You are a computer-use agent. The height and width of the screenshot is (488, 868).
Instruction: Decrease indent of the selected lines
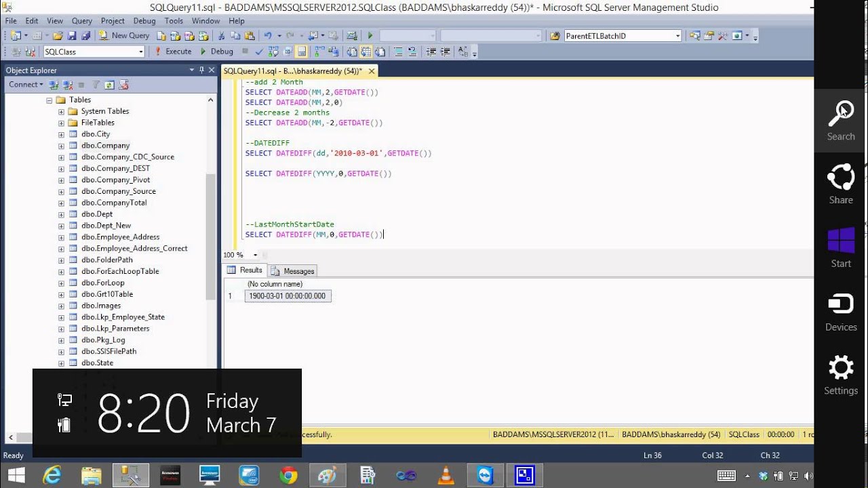click(431, 52)
